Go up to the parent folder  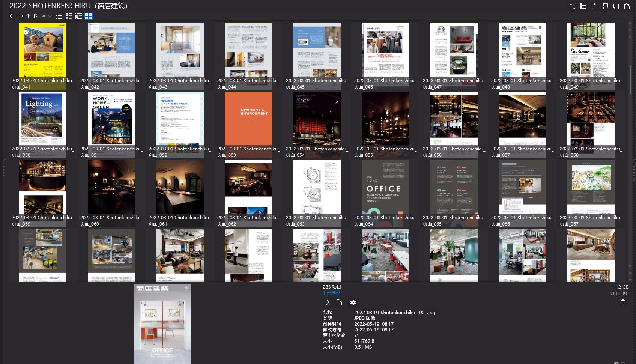coord(28,16)
